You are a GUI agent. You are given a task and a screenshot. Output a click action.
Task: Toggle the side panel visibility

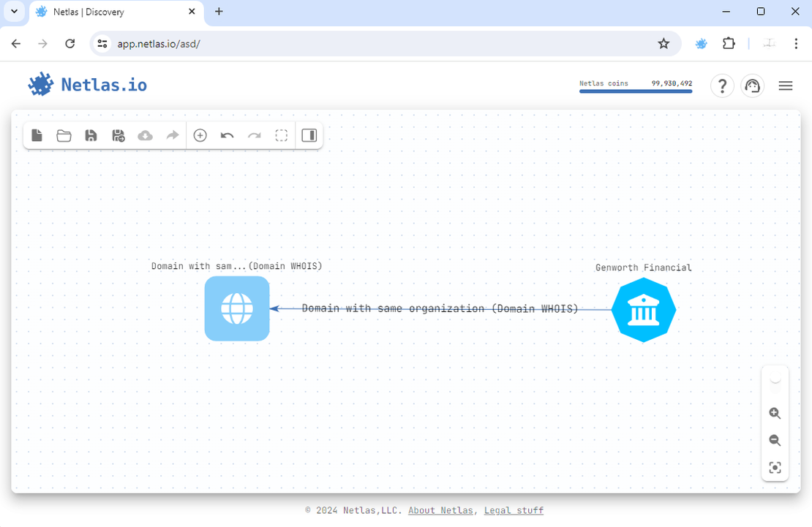pyautogui.click(x=309, y=135)
